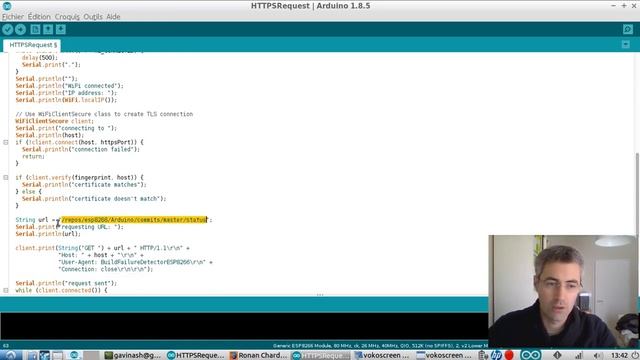Click the 'request sent' println line
Image resolution: width=640 pixels, height=360 pixels.
coord(66,283)
